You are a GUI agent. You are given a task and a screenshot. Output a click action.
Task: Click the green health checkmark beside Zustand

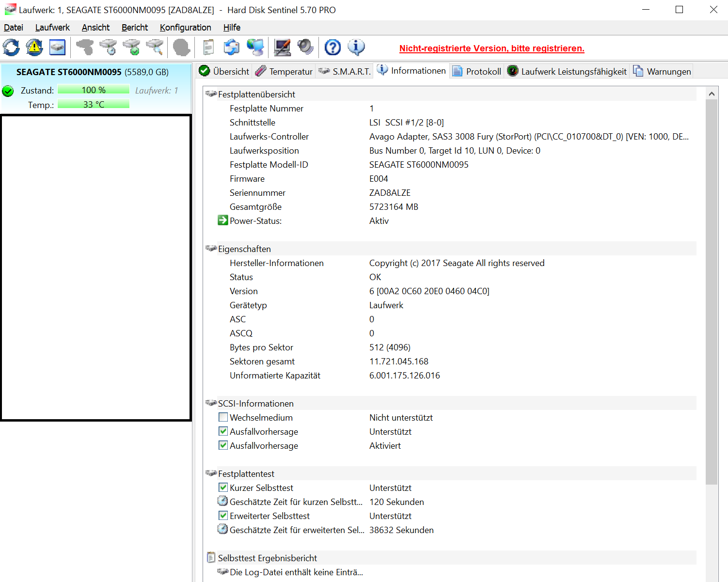point(8,91)
